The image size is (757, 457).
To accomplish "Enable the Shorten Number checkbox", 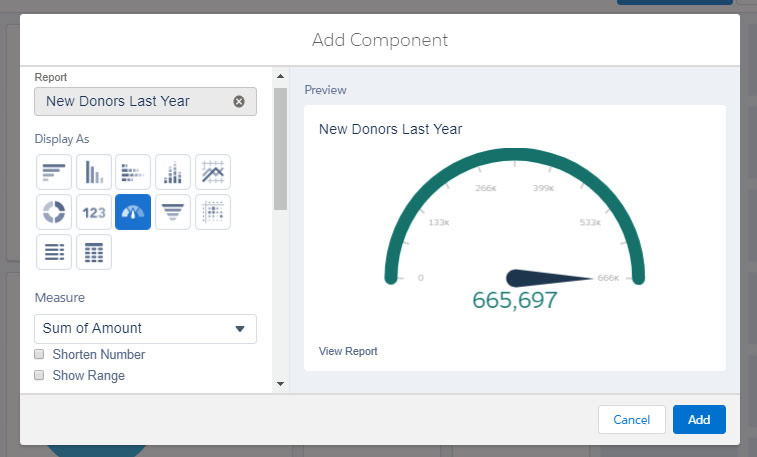I will pyautogui.click(x=40, y=355).
